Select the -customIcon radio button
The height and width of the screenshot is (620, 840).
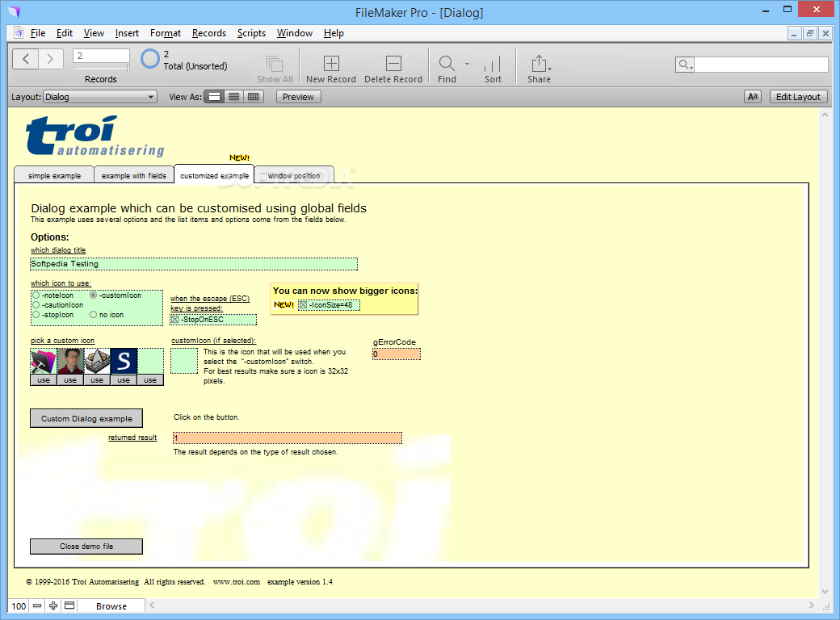pyautogui.click(x=93, y=295)
